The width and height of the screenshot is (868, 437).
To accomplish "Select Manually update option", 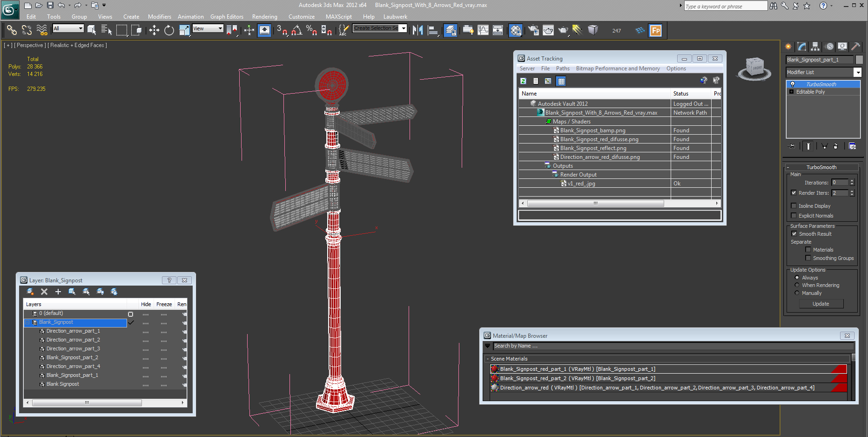I will click(797, 293).
